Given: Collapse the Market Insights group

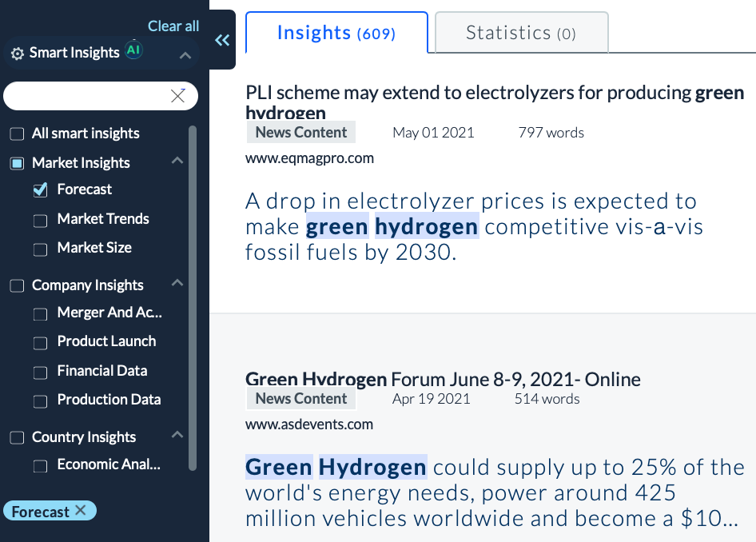Looking at the screenshot, I should pyautogui.click(x=177, y=161).
